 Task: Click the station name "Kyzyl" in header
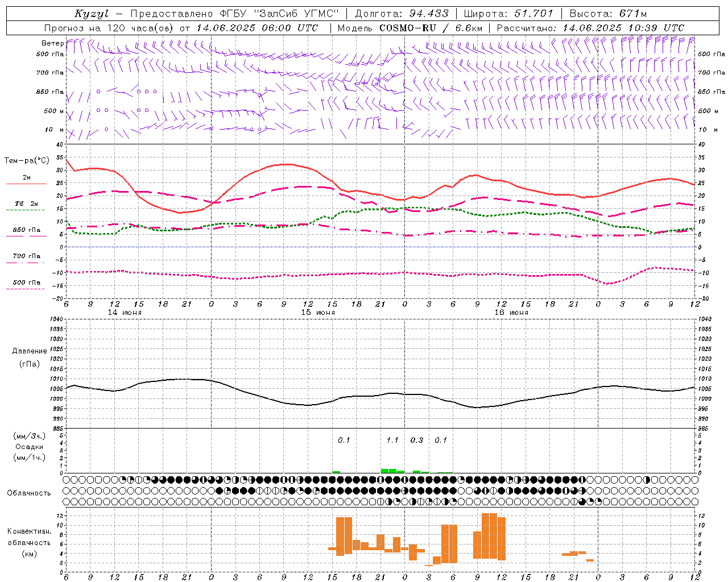pyautogui.click(x=91, y=14)
